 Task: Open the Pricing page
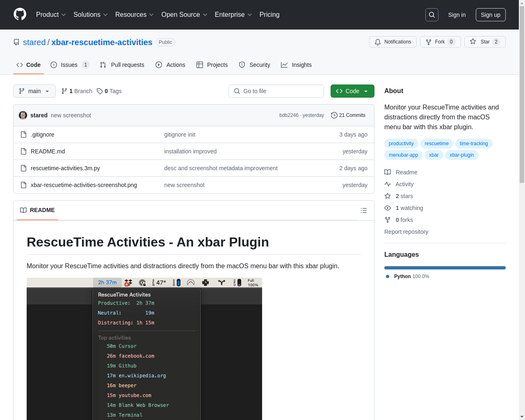(x=269, y=15)
